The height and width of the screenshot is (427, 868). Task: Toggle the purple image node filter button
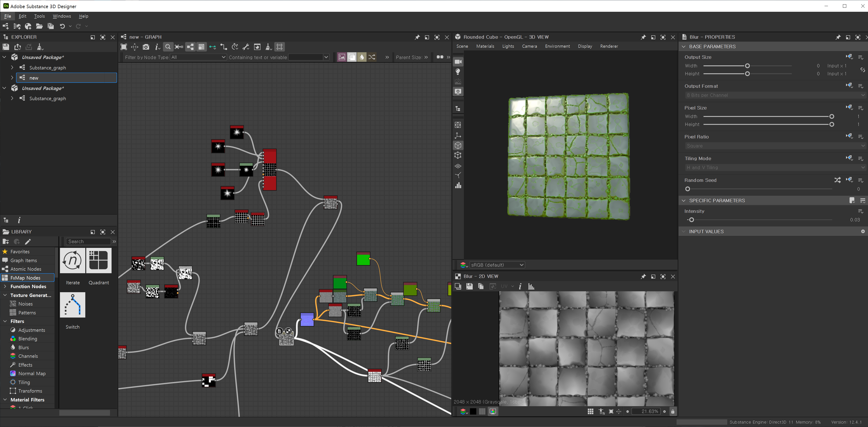pos(341,57)
